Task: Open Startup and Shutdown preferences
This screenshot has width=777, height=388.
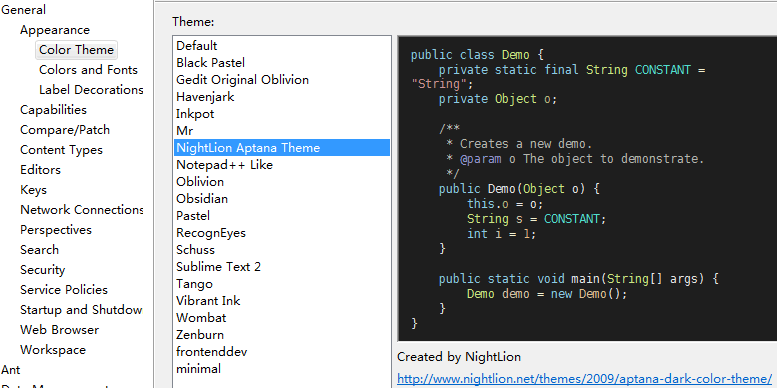Action: tap(81, 310)
